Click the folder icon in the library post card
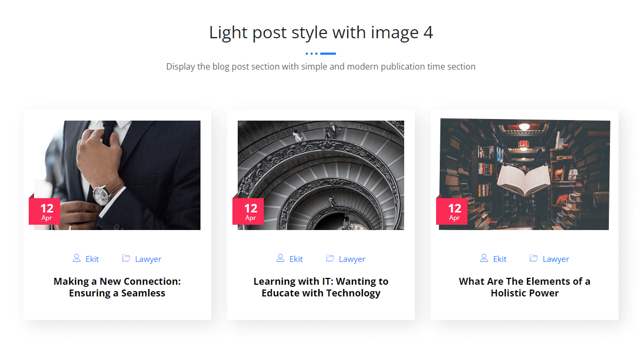This screenshot has width=644, height=357. (533, 258)
